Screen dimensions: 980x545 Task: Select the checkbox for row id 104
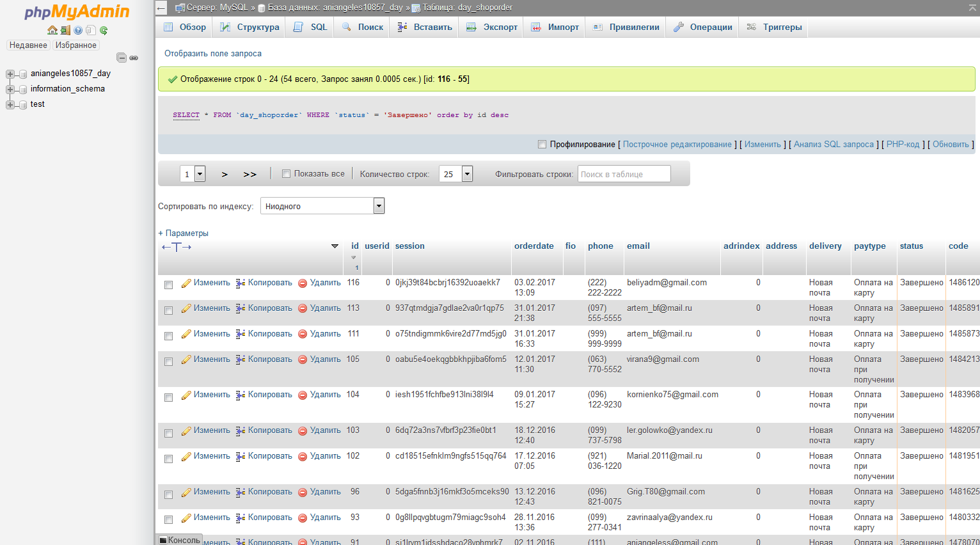tap(169, 398)
